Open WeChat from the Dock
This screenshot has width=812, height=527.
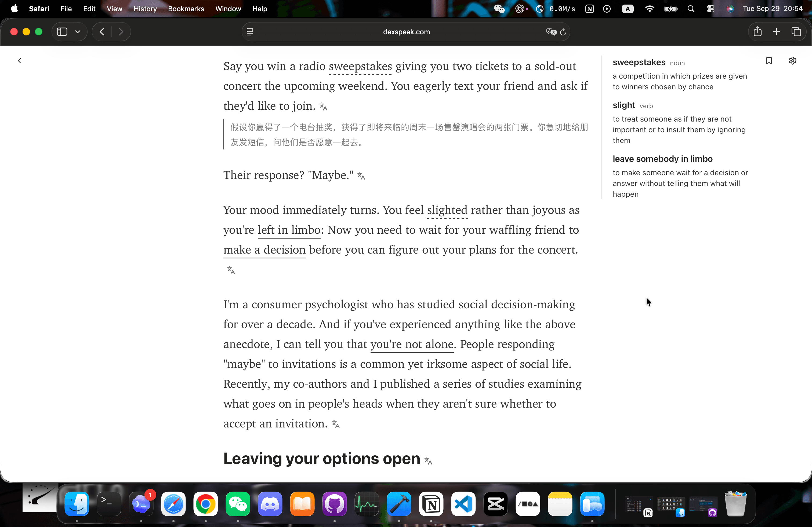[x=238, y=504]
